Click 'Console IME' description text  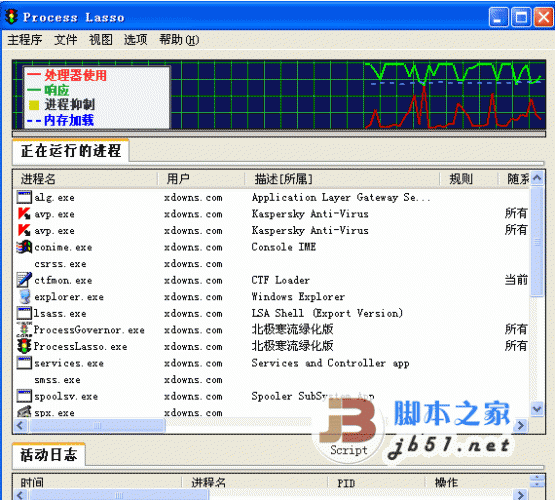[x=284, y=247]
